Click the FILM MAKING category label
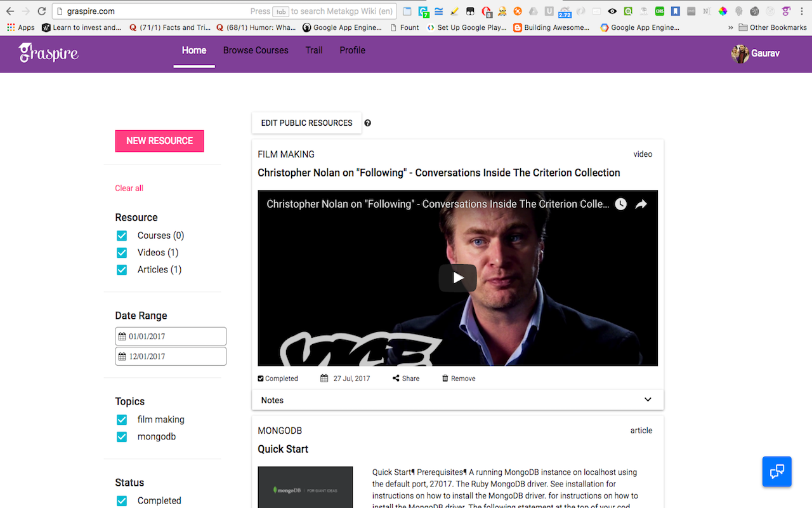This screenshot has width=812, height=508. tap(286, 154)
